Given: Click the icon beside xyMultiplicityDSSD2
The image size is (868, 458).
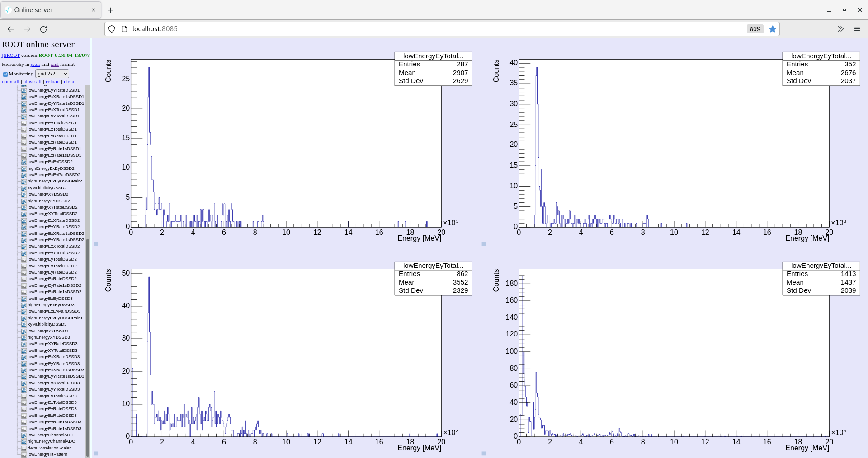Looking at the screenshot, I should [x=24, y=188].
